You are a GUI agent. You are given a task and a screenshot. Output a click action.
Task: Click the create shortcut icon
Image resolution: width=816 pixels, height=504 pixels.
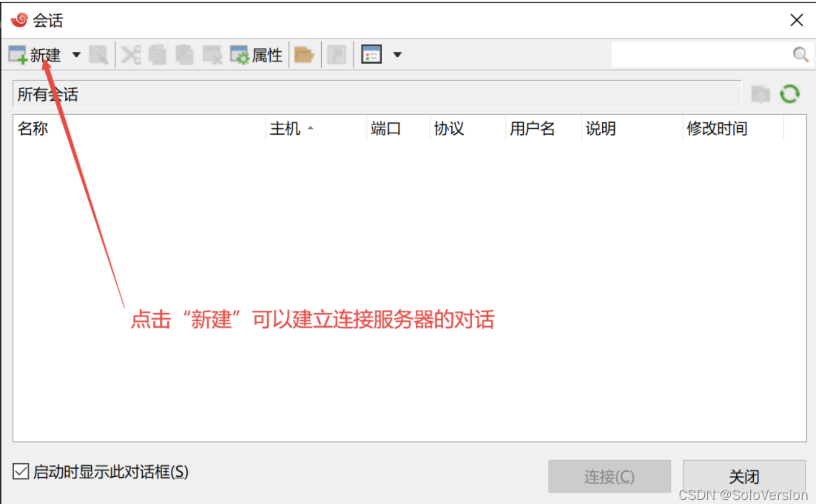point(337,55)
